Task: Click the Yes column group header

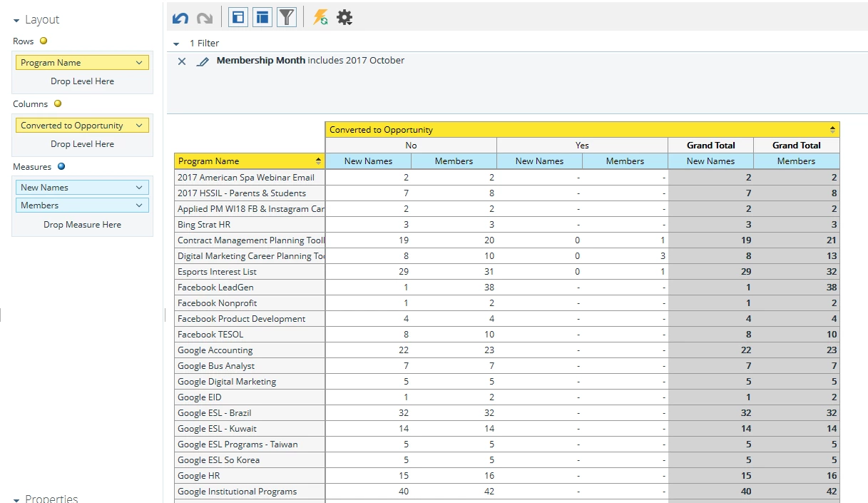Action: pyautogui.click(x=582, y=146)
